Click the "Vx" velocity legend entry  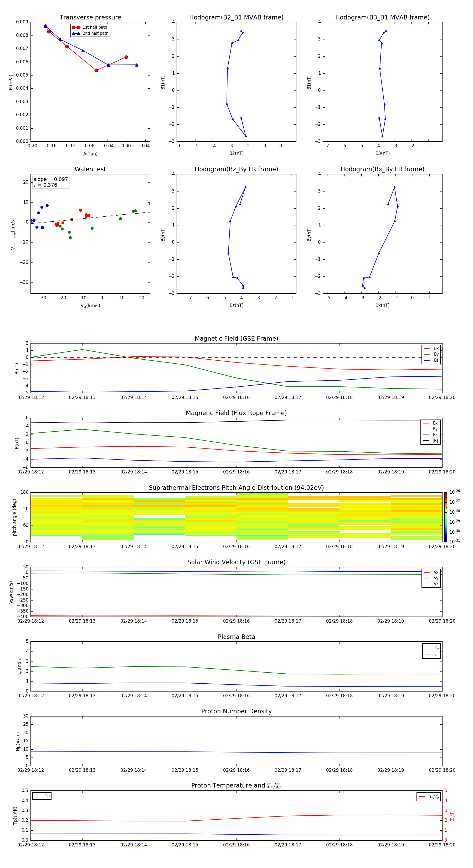431,572
